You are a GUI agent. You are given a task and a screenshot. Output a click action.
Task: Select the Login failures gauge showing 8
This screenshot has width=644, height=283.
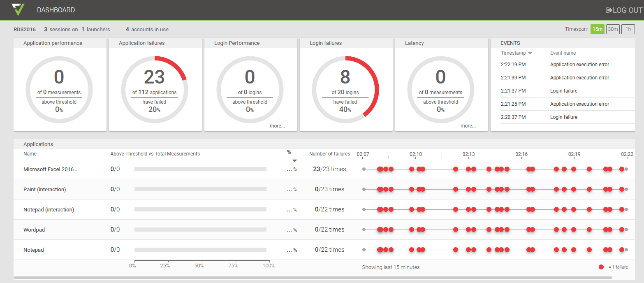pos(345,89)
